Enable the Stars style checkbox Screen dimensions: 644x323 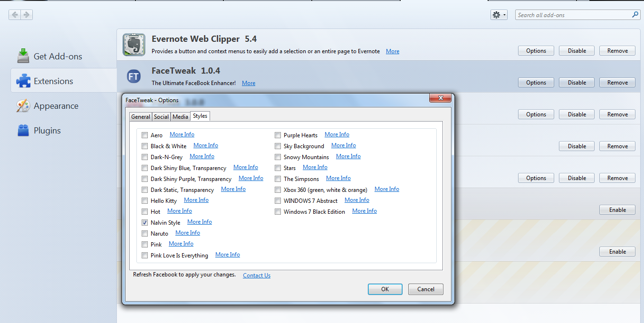click(x=278, y=168)
